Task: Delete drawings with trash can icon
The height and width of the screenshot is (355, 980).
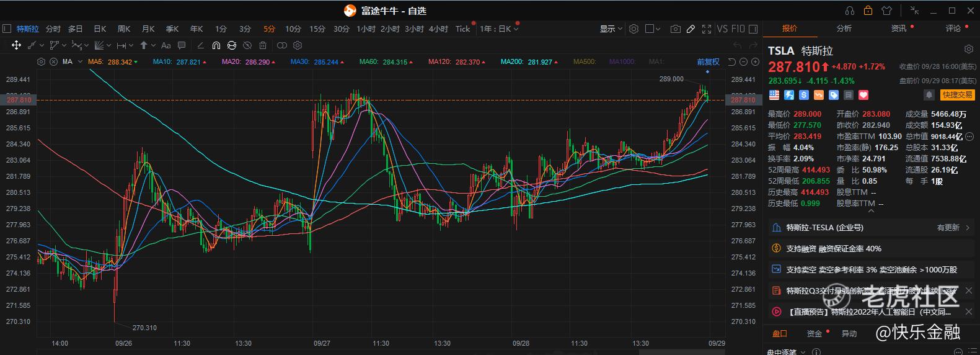Action: (263, 45)
